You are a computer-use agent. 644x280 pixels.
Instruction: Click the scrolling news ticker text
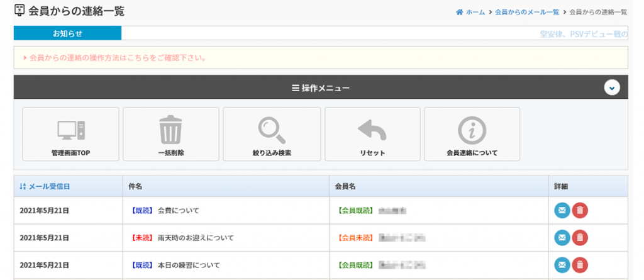click(583, 34)
